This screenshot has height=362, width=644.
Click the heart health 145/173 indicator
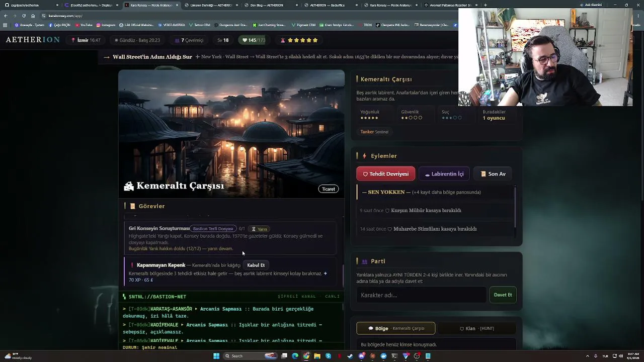point(254,40)
